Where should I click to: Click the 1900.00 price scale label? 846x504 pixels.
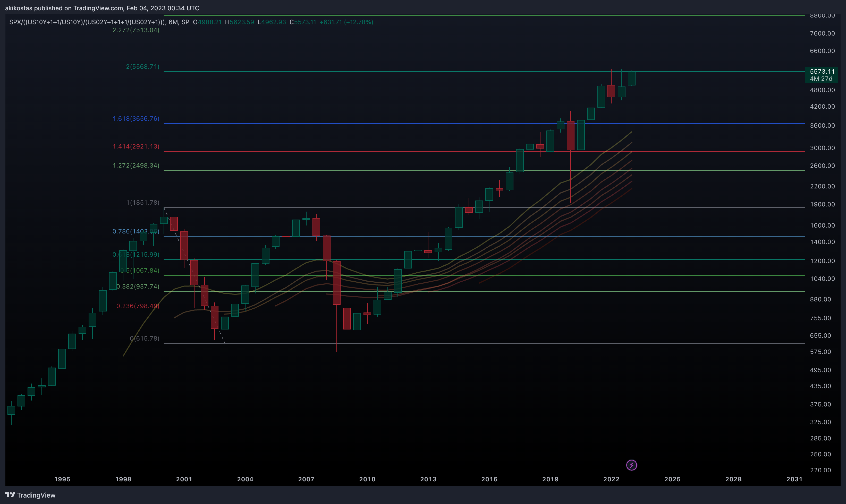(822, 204)
